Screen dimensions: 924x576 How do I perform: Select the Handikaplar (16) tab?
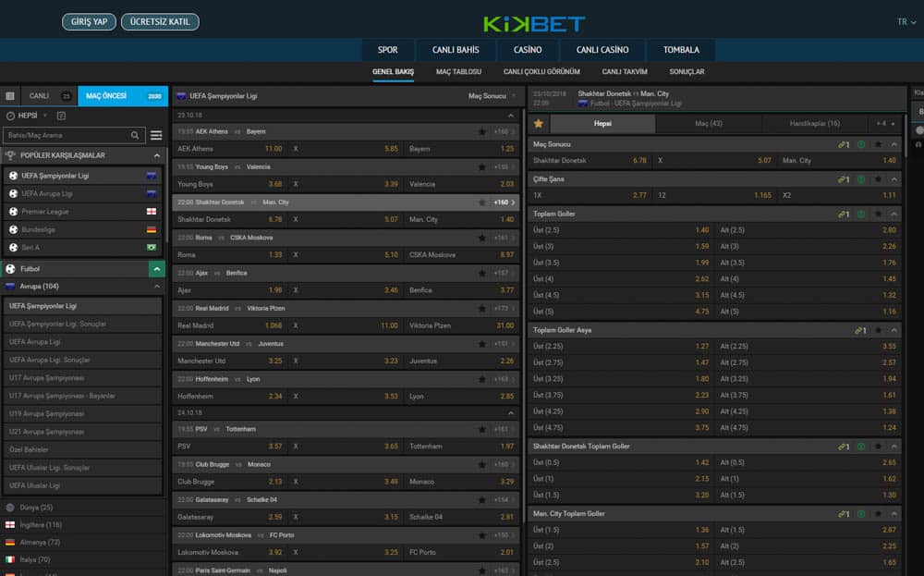click(815, 124)
